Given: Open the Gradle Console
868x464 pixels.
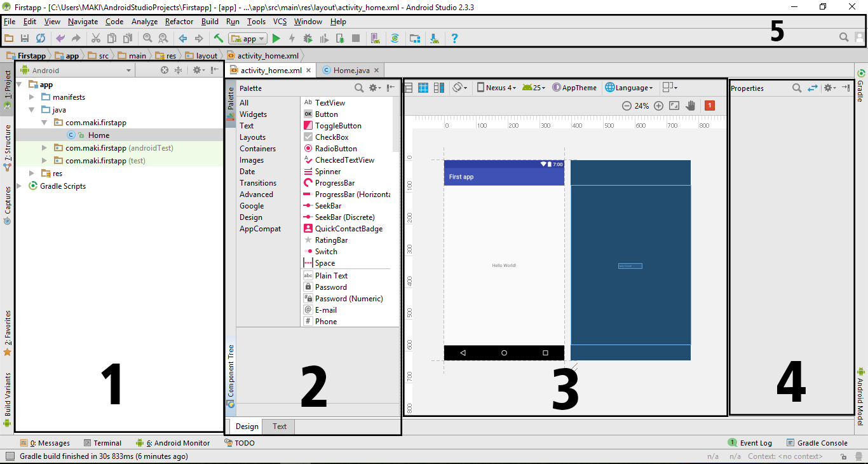Looking at the screenshot, I should (817, 443).
